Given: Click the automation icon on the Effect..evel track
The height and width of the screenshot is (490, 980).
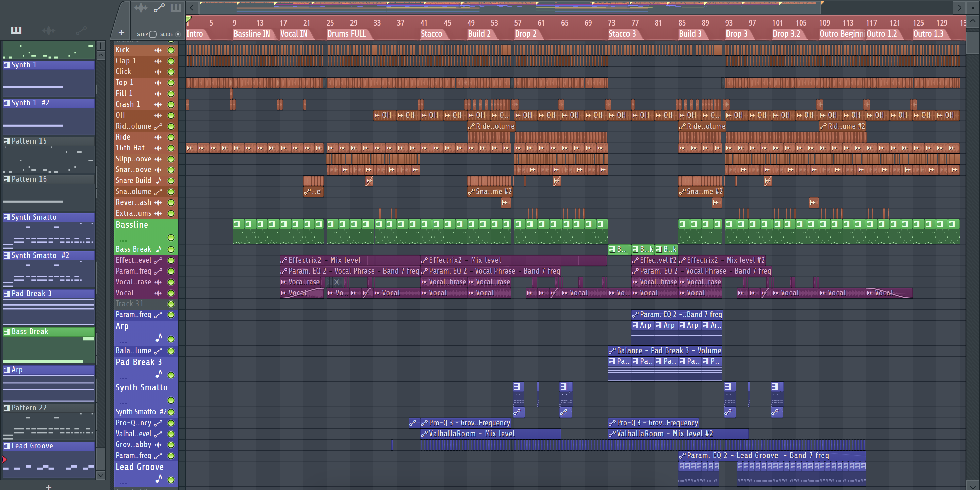Looking at the screenshot, I should (x=158, y=260).
